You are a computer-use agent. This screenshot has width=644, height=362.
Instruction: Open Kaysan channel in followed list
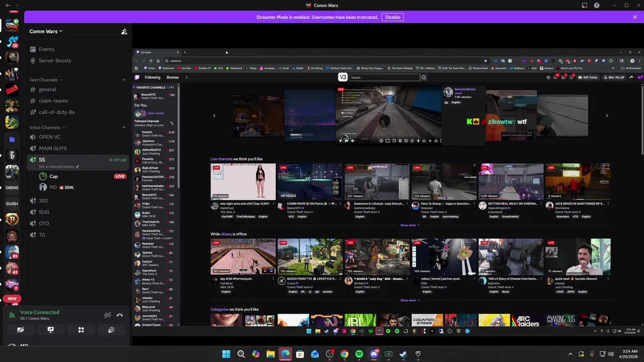[154, 134]
